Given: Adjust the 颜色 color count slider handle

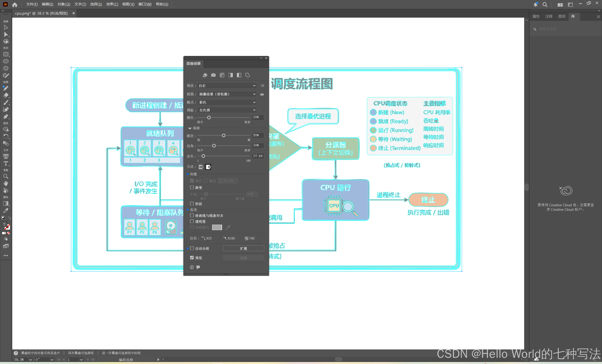Looking at the screenshot, I should (209, 118).
